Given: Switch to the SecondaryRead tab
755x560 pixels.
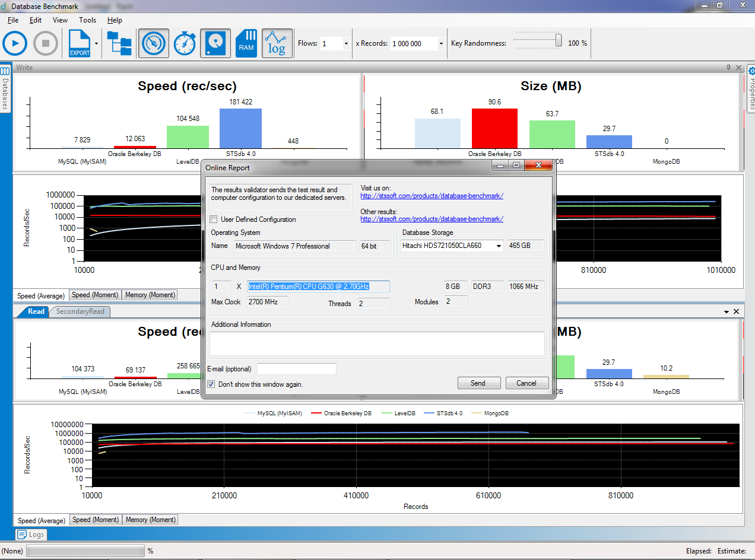Looking at the screenshot, I should point(80,311).
